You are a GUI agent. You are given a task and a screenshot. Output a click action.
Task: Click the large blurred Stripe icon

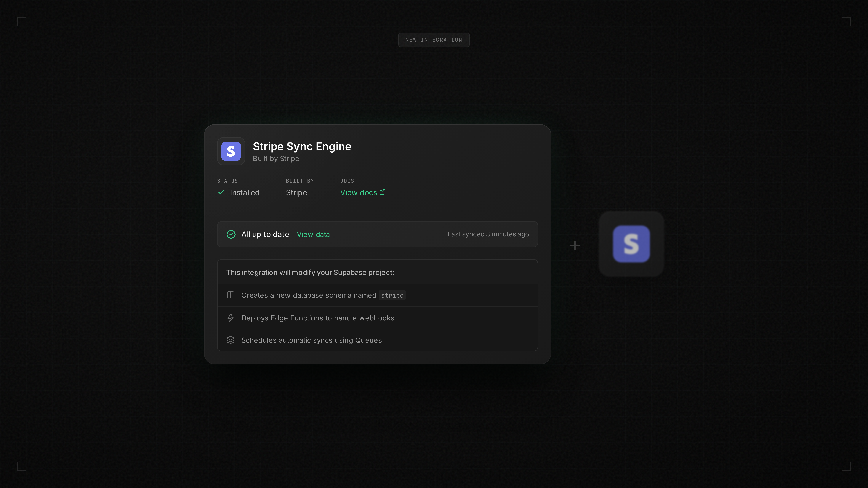[631, 244]
